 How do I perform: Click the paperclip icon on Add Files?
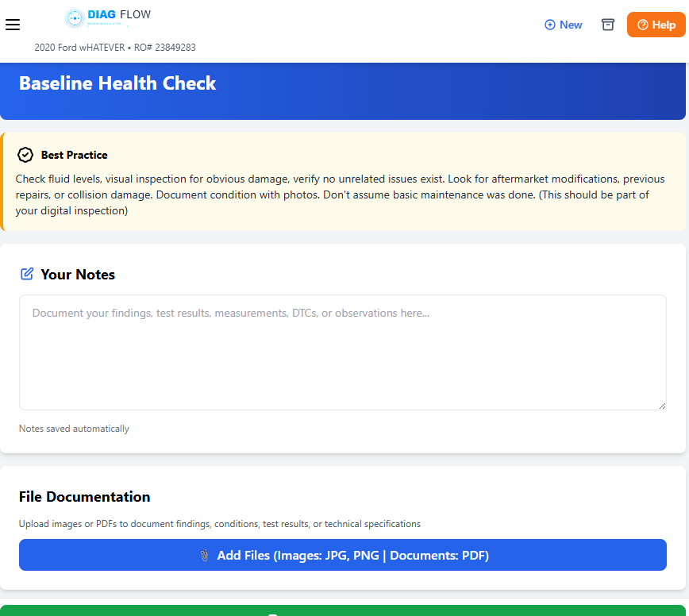205,556
